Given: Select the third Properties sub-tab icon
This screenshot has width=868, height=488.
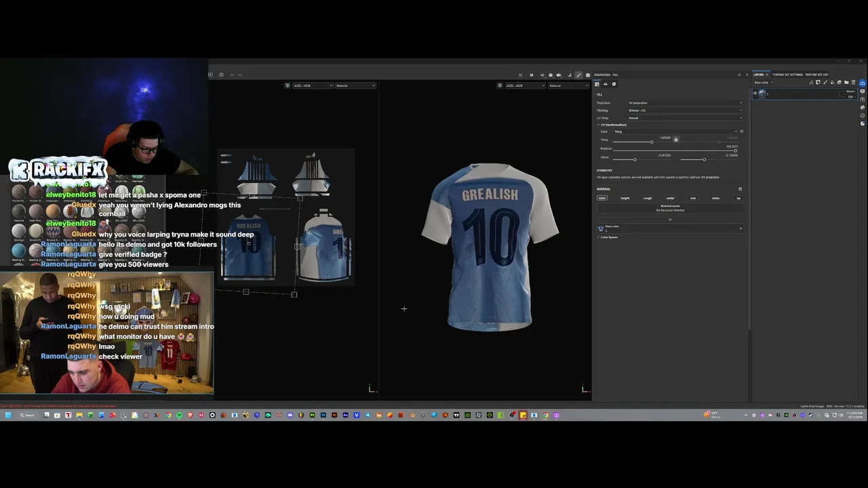Looking at the screenshot, I should point(614,84).
